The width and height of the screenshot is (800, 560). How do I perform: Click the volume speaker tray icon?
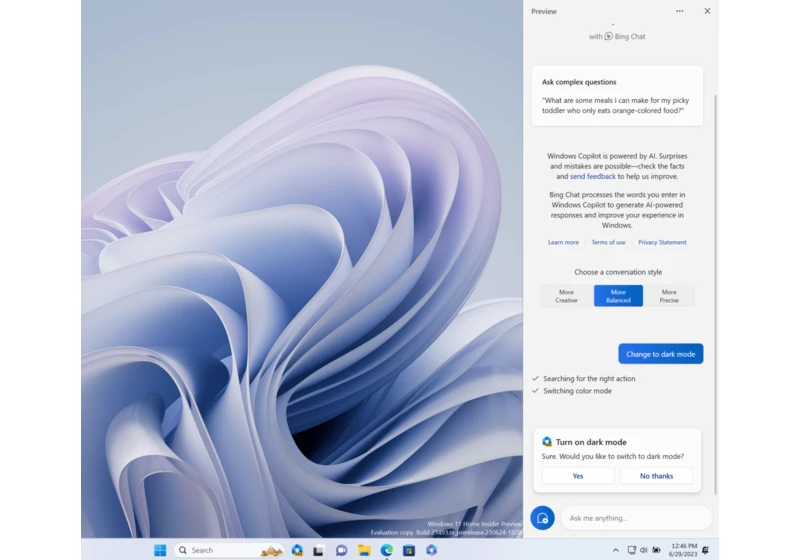point(643,550)
